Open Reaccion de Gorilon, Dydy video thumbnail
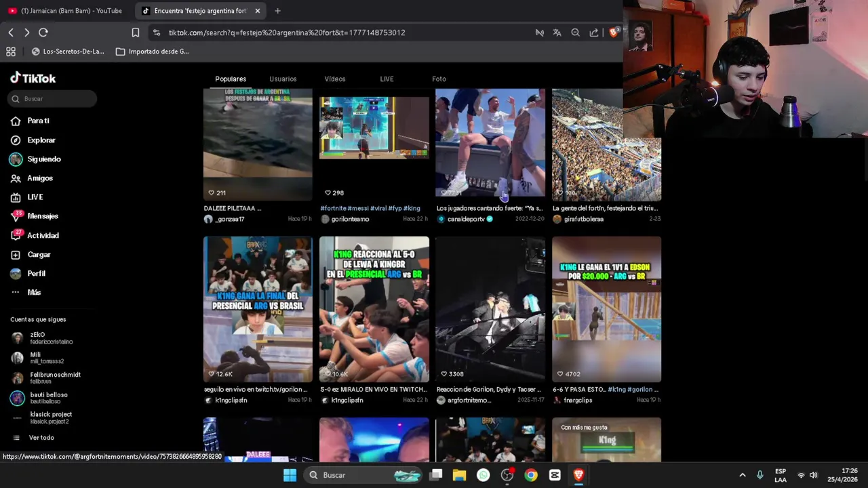Image resolution: width=868 pixels, height=488 pixels. click(490, 309)
